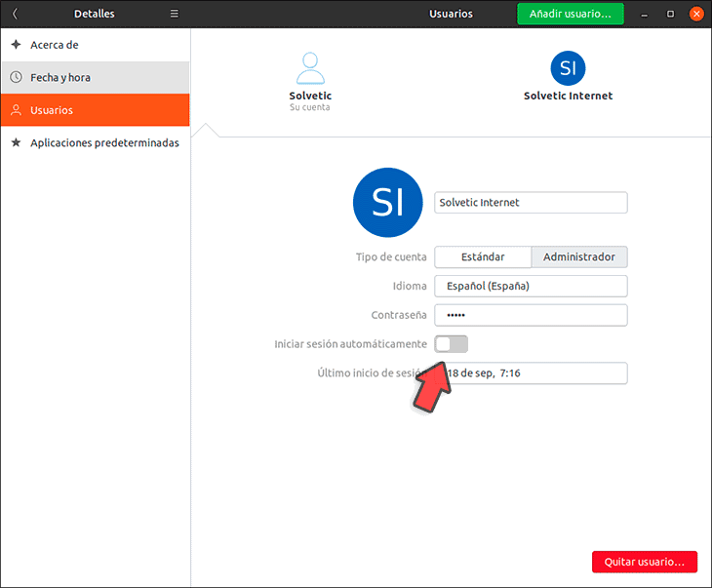Go back using the header arrow
Image resolution: width=712 pixels, height=588 pixels.
[x=15, y=14]
